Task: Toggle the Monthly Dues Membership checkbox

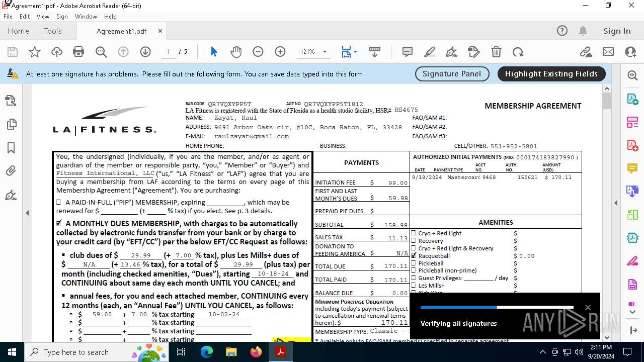Action: click(59, 223)
